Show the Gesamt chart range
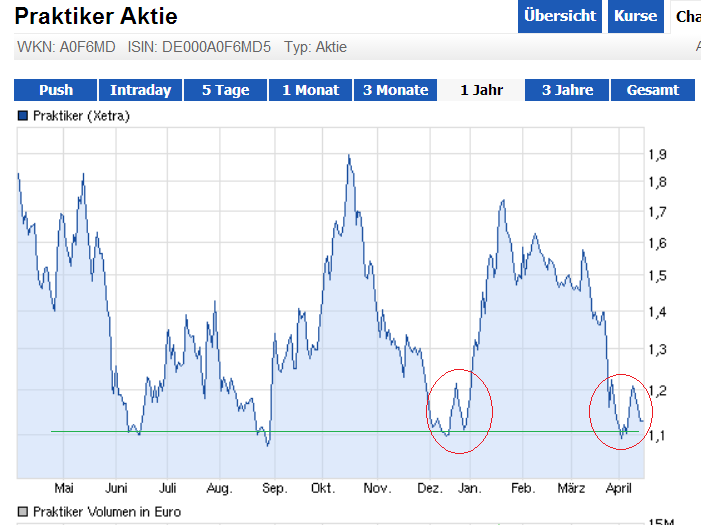The image size is (701, 525). coord(653,90)
